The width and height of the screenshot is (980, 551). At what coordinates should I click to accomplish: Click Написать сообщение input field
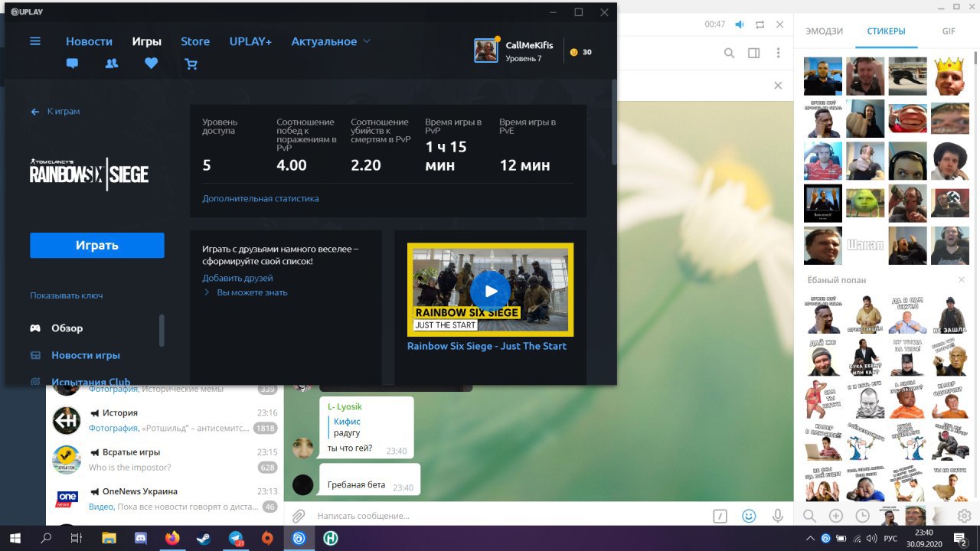coord(509,516)
